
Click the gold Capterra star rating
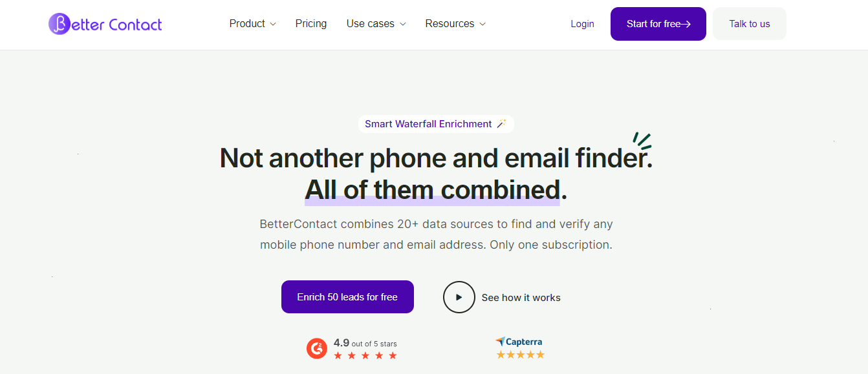point(520,355)
